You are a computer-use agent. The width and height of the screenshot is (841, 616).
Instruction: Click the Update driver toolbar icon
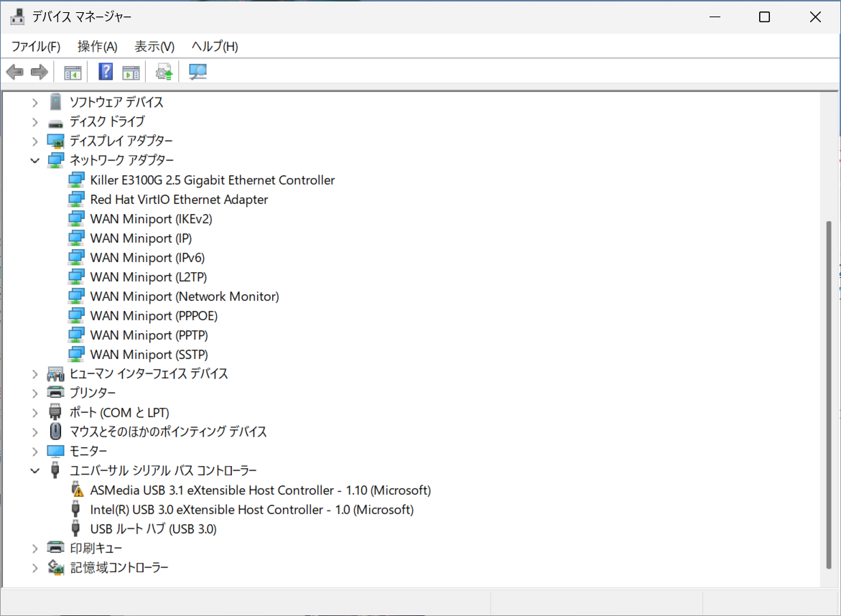coord(164,72)
